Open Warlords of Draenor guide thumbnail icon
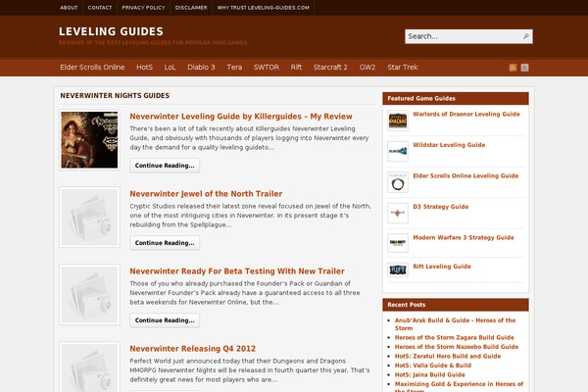 (398, 121)
